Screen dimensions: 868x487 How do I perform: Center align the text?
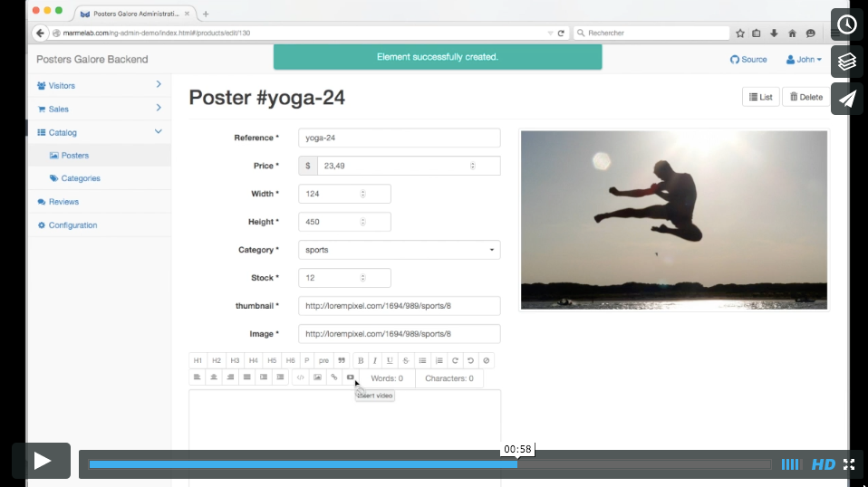[214, 377]
